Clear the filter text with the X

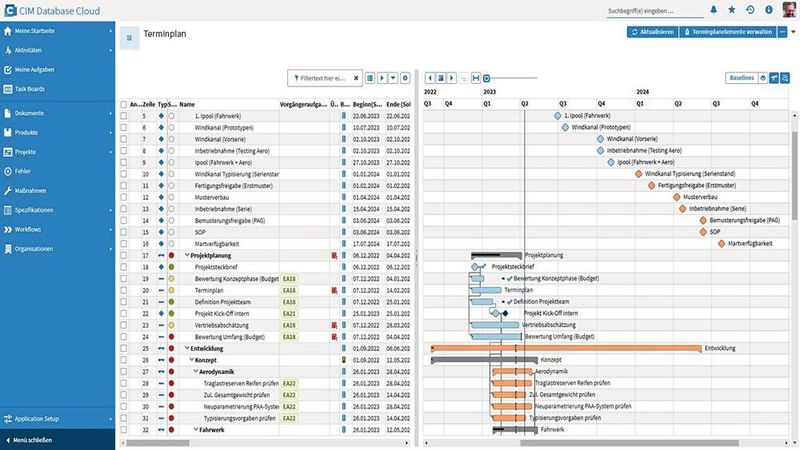(x=356, y=78)
